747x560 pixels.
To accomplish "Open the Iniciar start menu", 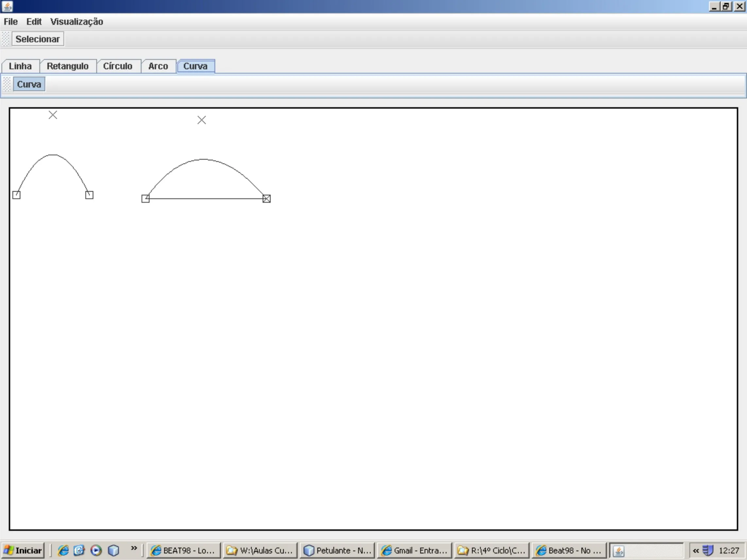I will (x=23, y=551).
